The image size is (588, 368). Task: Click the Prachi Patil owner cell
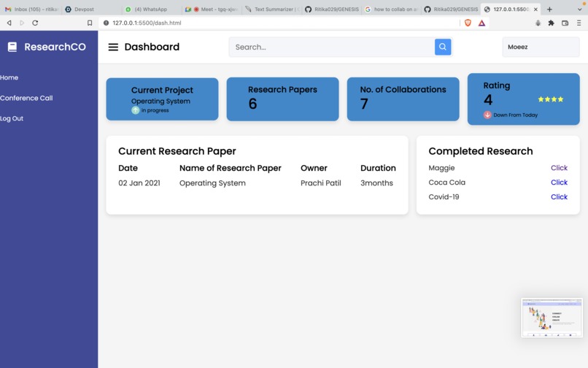[320, 183]
